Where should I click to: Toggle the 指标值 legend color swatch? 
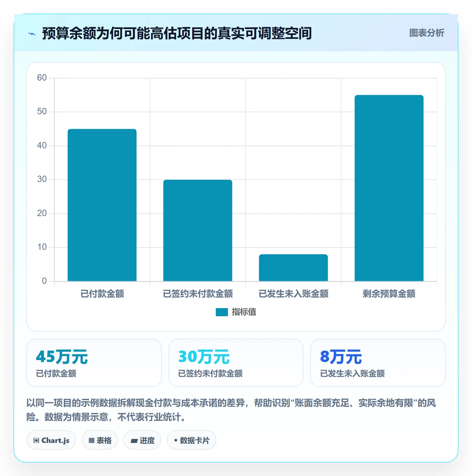[x=222, y=312]
